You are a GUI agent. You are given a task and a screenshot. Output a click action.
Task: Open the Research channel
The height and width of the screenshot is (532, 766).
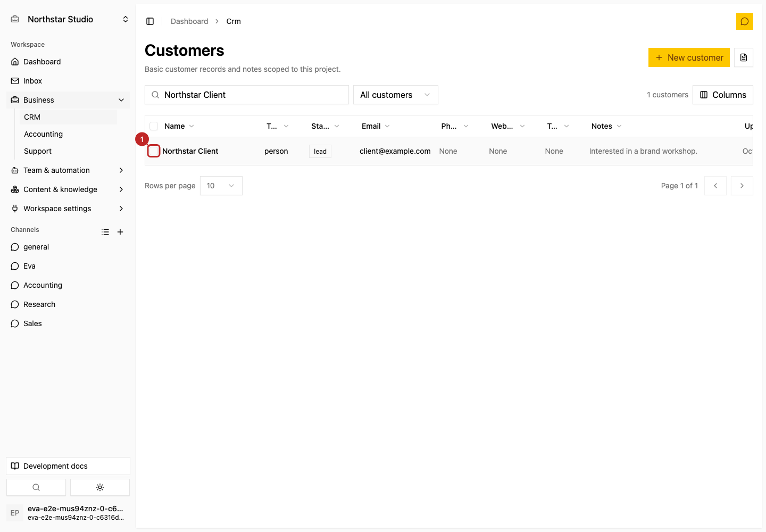(x=68, y=304)
